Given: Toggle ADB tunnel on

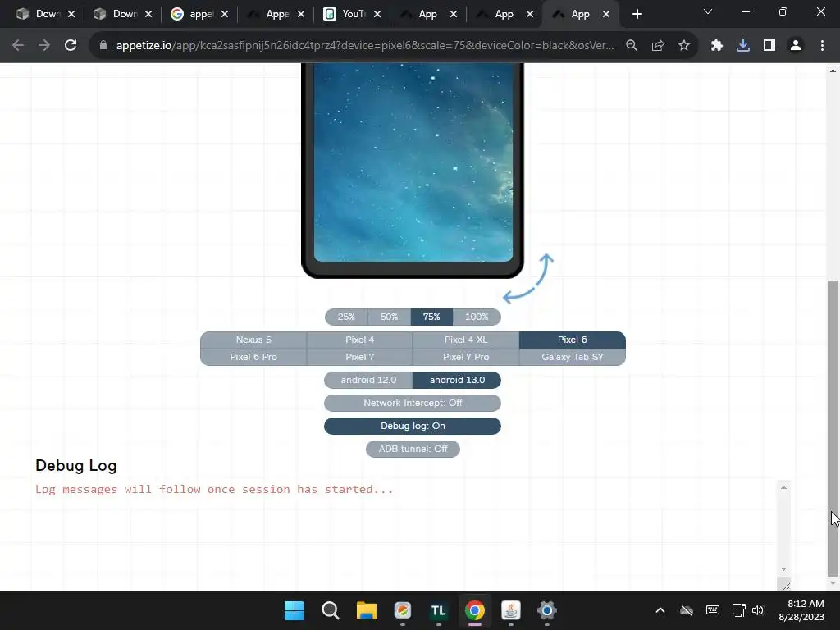Looking at the screenshot, I should pyautogui.click(x=413, y=449).
